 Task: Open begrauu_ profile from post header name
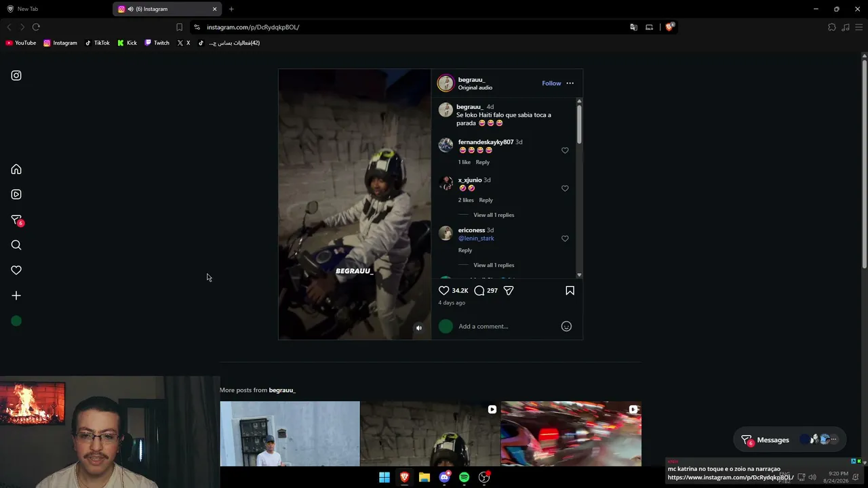[471, 80]
